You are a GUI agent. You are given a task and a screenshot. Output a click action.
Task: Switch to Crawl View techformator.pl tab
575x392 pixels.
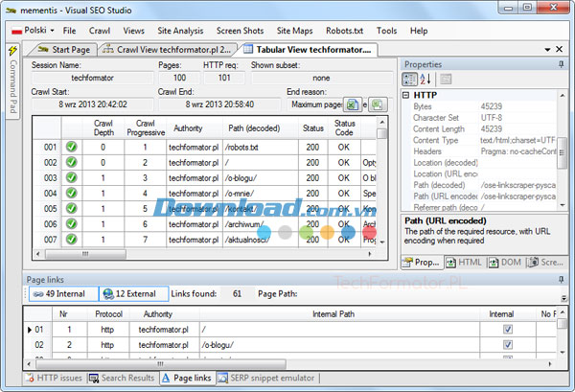click(x=167, y=50)
